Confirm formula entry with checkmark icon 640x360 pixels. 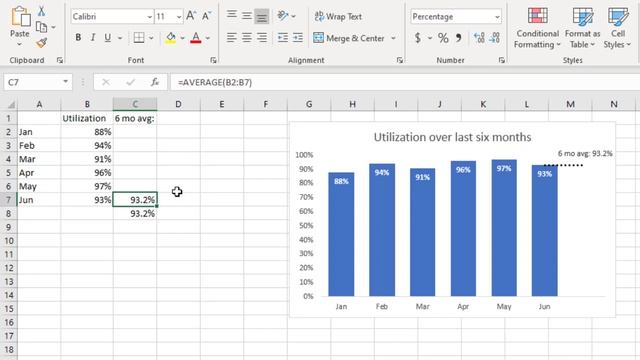point(131,82)
